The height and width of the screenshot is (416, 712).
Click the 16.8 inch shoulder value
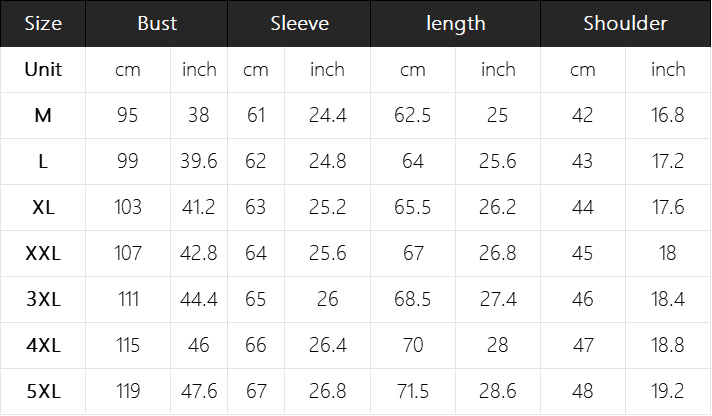668,115
